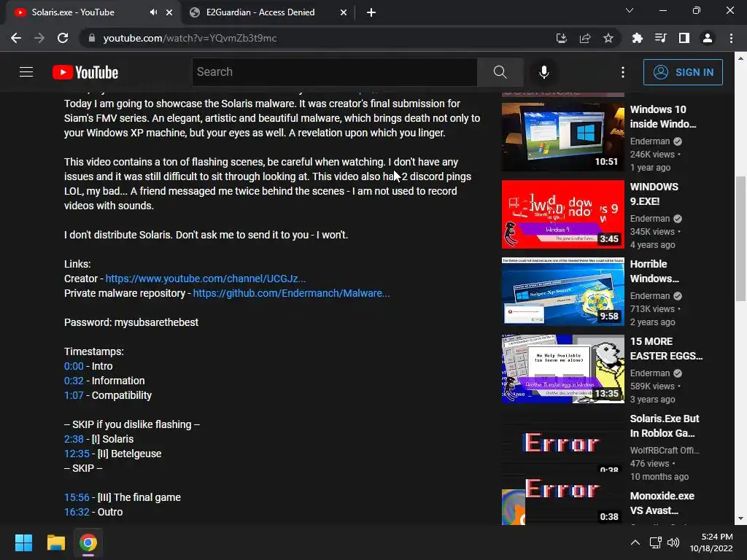747x560 pixels.
Task: Click the Horrible Windows... video title
Action: (654, 271)
